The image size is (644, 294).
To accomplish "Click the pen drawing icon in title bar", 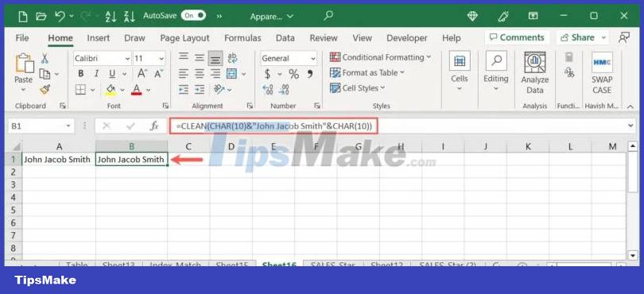I will point(502,16).
